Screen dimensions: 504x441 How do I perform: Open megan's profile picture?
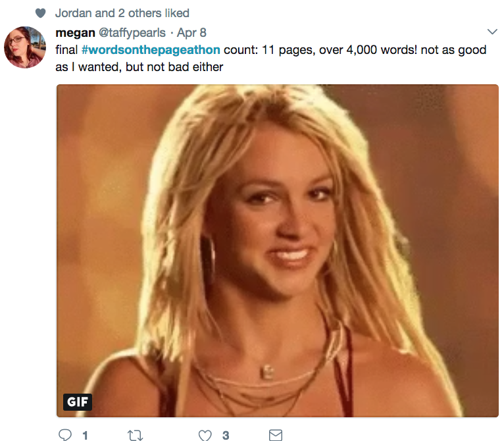(x=25, y=47)
